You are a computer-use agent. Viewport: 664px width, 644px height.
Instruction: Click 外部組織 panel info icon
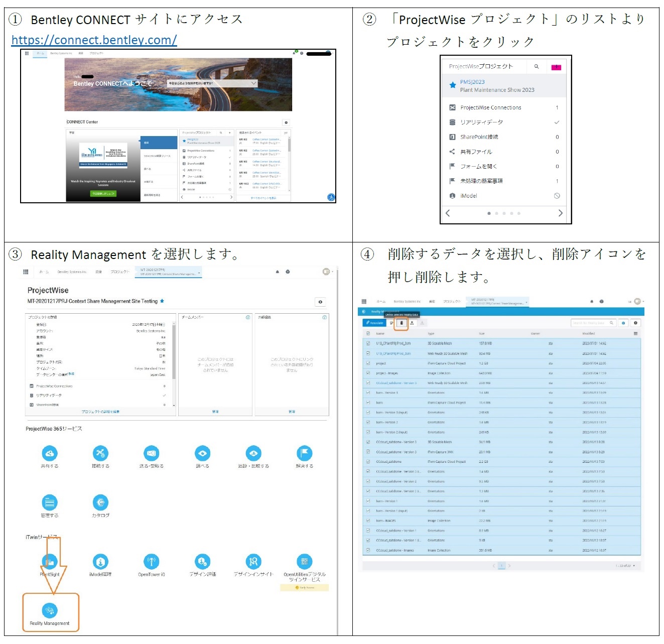point(324,317)
